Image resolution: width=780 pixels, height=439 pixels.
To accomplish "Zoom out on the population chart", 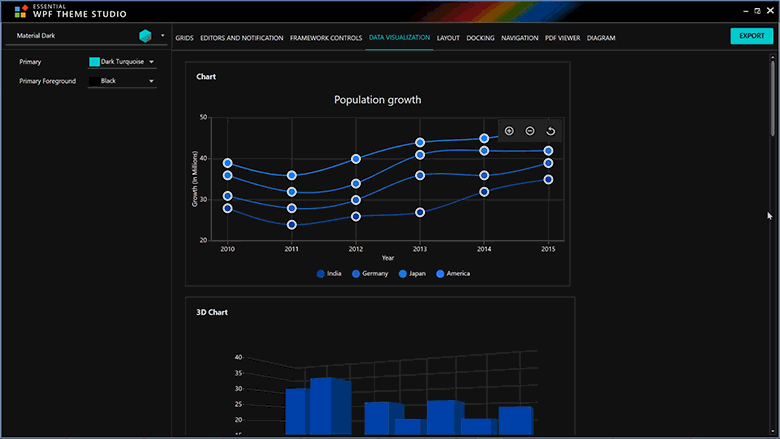I will point(529,131).
